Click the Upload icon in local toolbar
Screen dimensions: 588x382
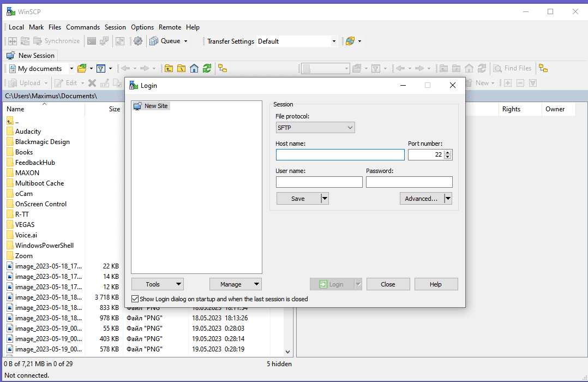pyautogui.click(x=13, y=83)
